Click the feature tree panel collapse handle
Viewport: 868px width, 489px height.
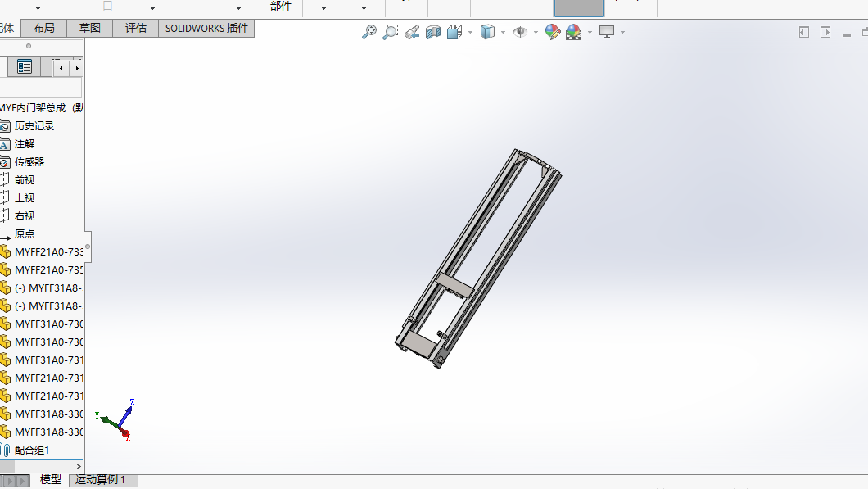pyautogui.click(x=88, y=247)
